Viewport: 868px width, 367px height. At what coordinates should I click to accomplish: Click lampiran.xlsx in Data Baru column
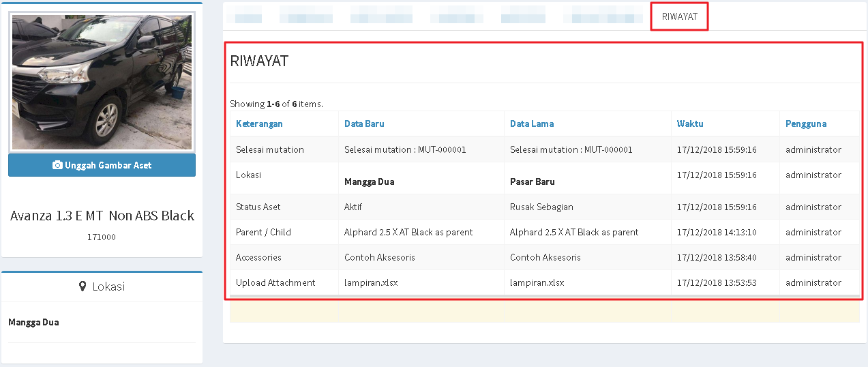(371, 282)
